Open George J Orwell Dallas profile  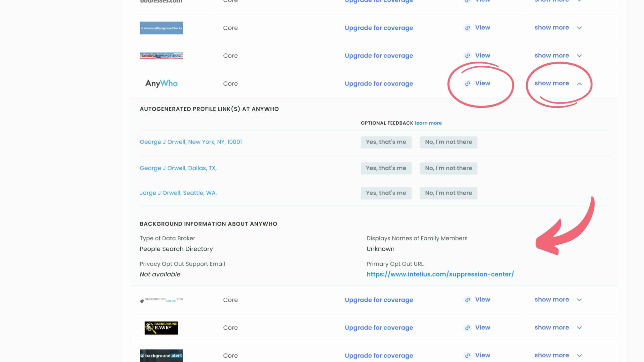coord(178,168)
